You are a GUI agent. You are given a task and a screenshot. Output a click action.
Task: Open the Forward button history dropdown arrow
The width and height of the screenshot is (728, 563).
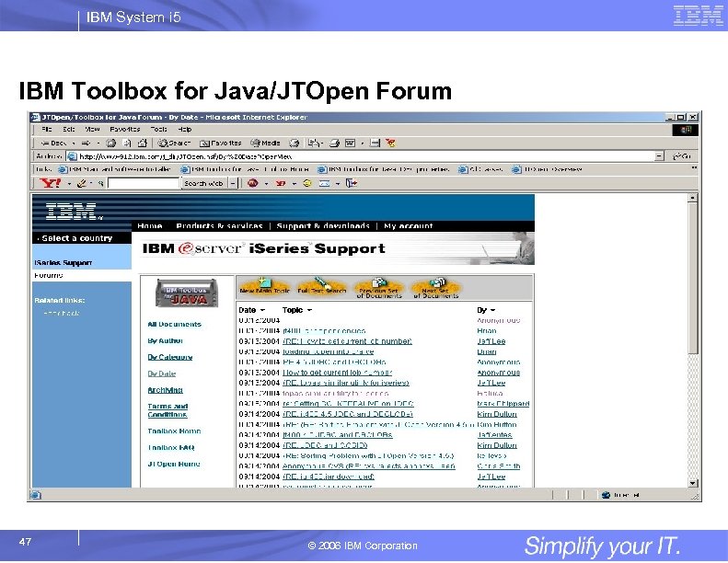pyautogui.click(x=98, y=143)
